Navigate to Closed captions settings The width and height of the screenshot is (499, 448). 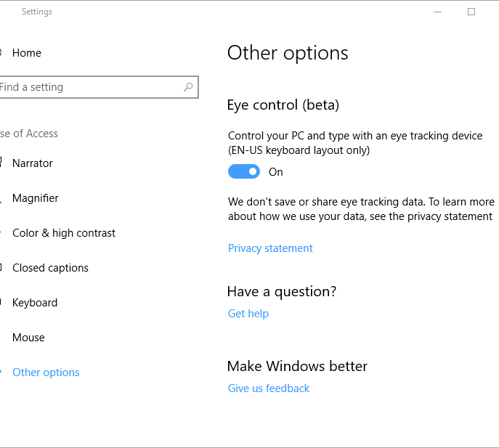[50, 268]
